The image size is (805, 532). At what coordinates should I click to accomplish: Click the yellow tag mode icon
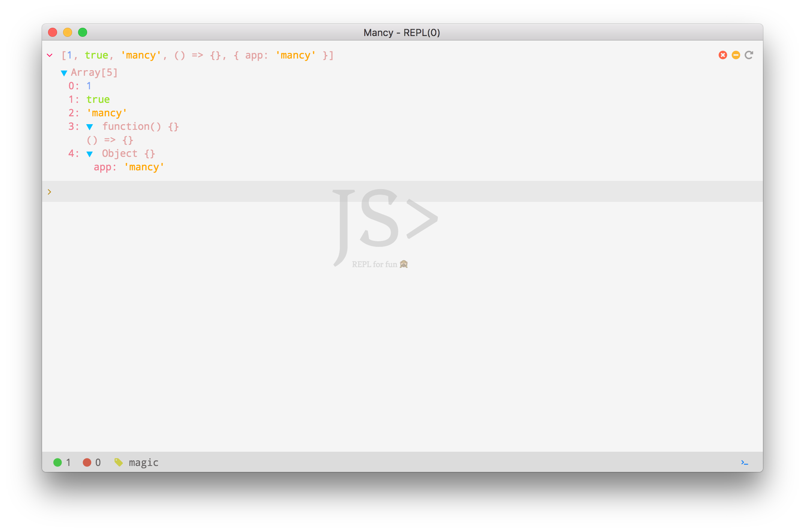[x=119, y=462]
